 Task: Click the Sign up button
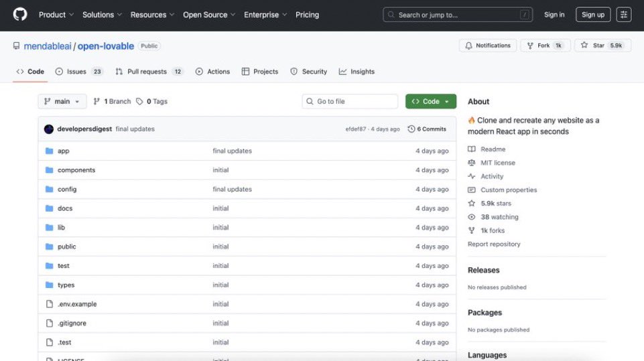(593, 15)
